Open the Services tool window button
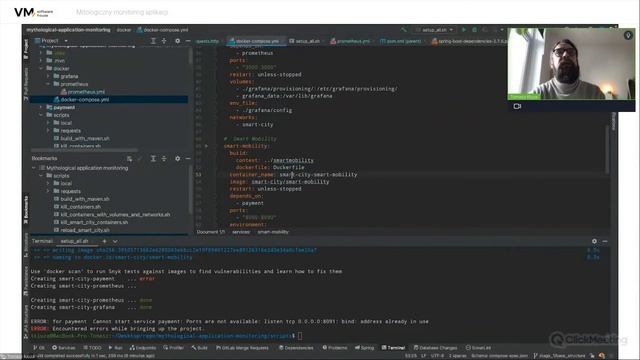This screenshot has height=360, width=640. (64, 348)
